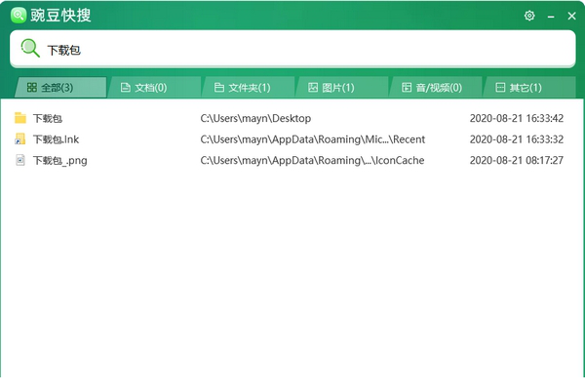Click the 下载包.lnk shortcut file icon
This screenshot has width=585, height=392.
[20, 139]
